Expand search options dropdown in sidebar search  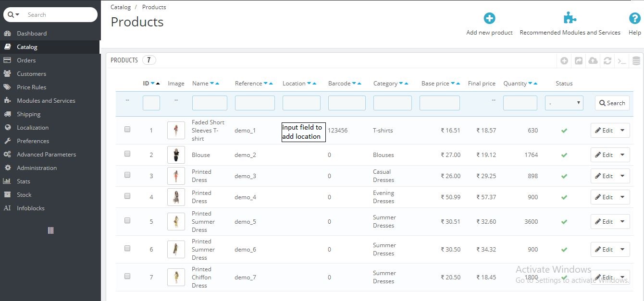click(14, 15)
